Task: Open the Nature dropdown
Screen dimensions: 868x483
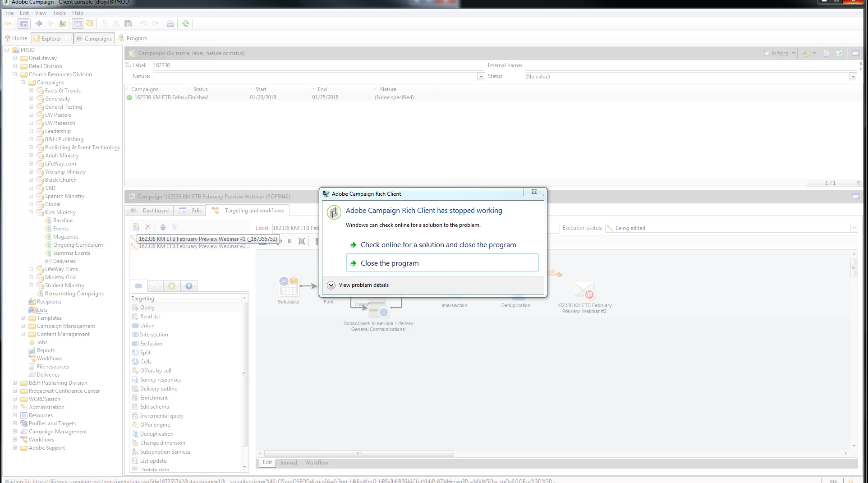Action: [x=481, y=77]
